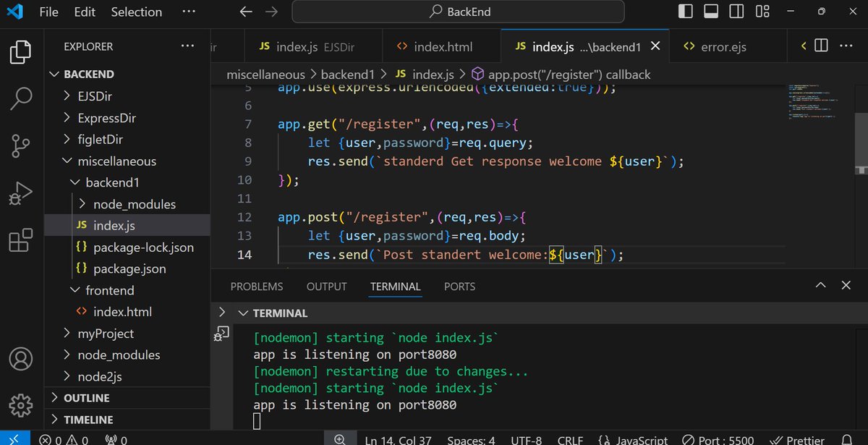The image size is (868, 445).
Task: Expand the node2js folder
Action: coord(127,376)
